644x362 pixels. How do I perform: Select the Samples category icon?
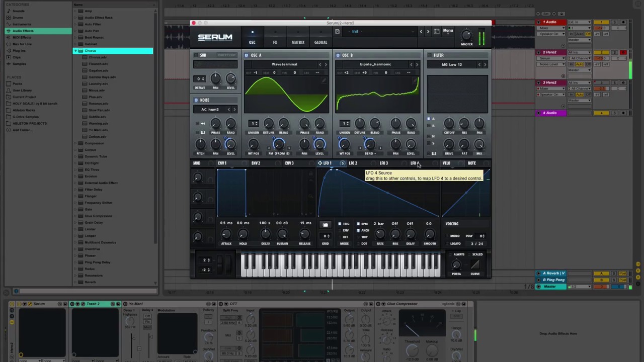(9, 64)
